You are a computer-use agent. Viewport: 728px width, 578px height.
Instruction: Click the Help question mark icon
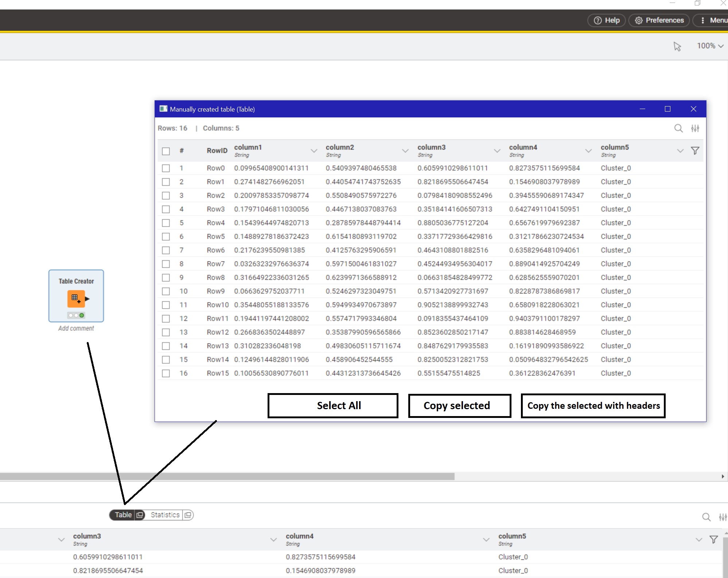click(x=598, y=20)
